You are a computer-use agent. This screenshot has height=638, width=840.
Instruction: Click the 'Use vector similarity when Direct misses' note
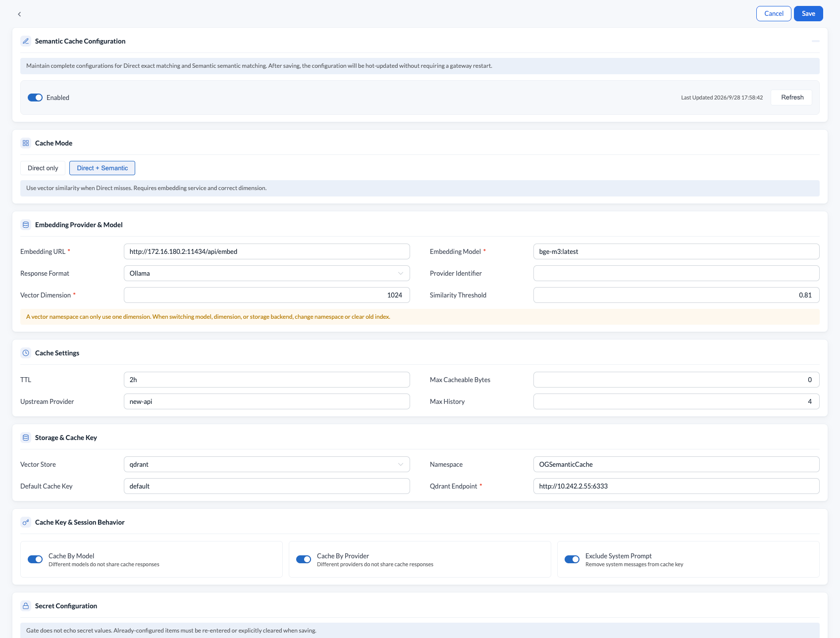coord(420,188)
